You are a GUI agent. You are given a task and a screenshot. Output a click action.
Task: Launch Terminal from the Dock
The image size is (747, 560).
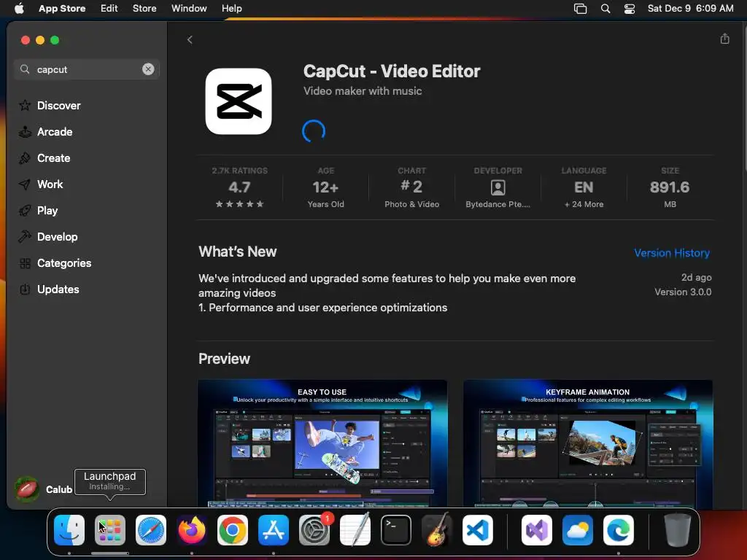click(x=396, y=530)
